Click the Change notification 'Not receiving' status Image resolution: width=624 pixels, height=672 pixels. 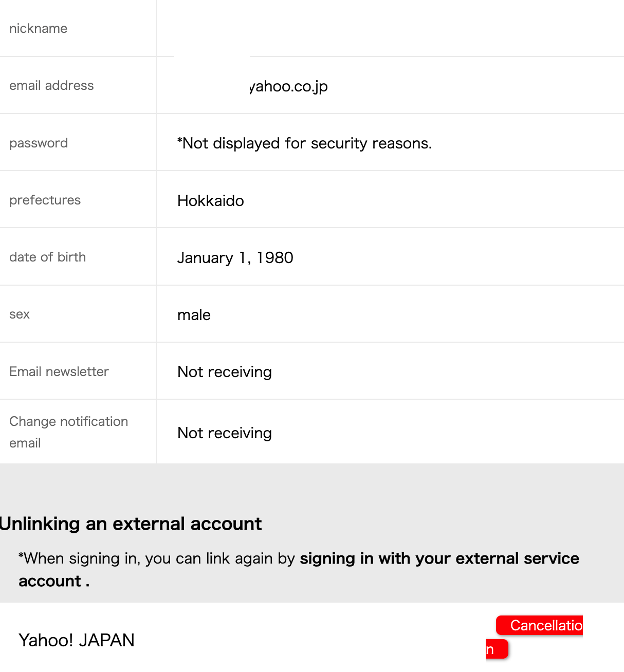[x=225, y=433]
